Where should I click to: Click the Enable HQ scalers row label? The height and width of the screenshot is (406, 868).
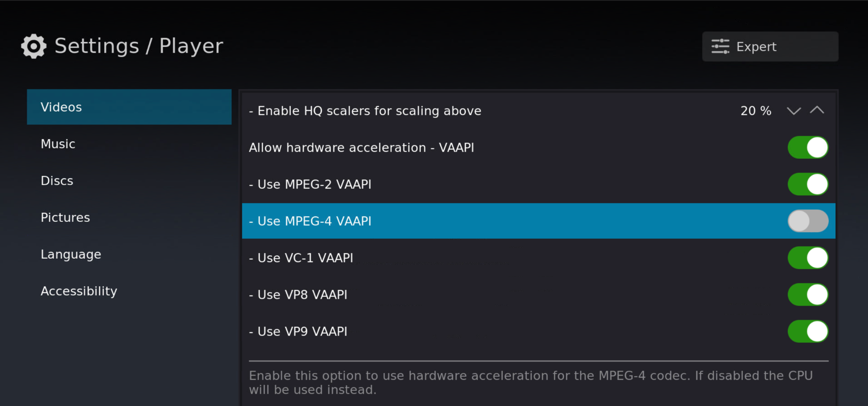tap(369, 111)
